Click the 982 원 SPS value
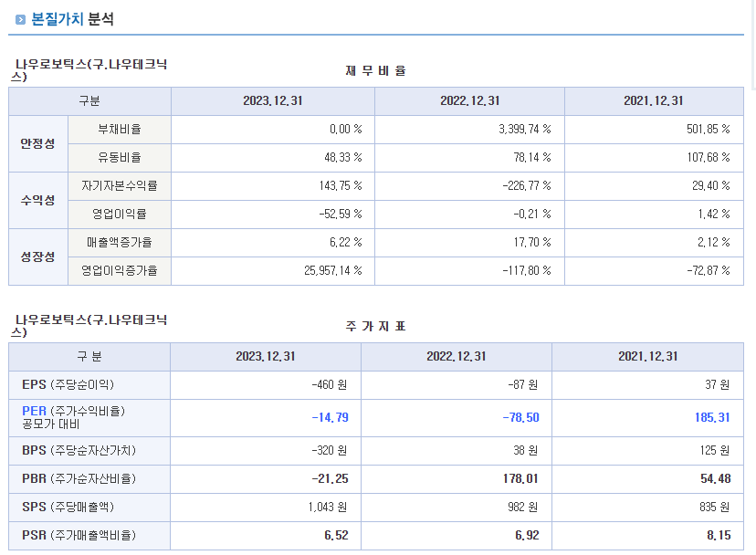Screen dimensions: 756x555 [x=522, y=508]
